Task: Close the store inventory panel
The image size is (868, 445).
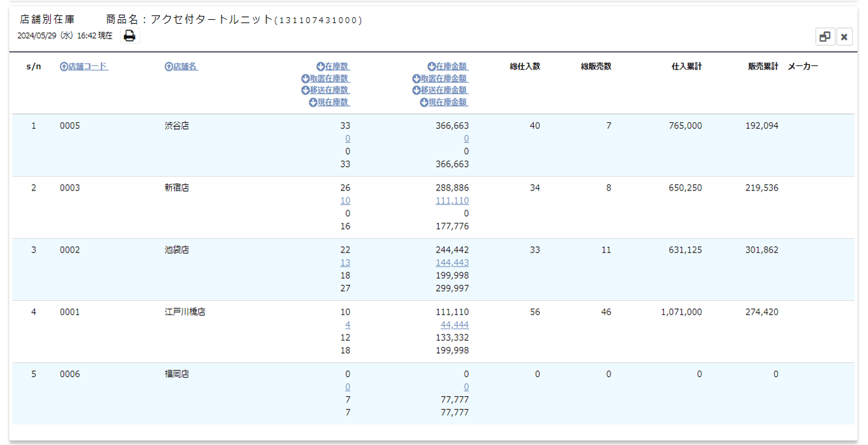Action: coord(844,37)
